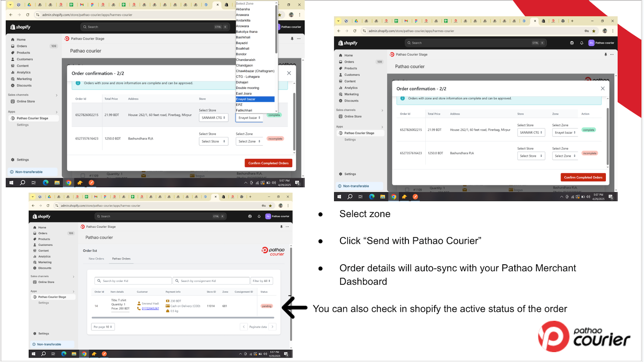Screen dimensions: 644x362
Task: Go to previous page beside 'Paginate data'
Action: [244, 327]
